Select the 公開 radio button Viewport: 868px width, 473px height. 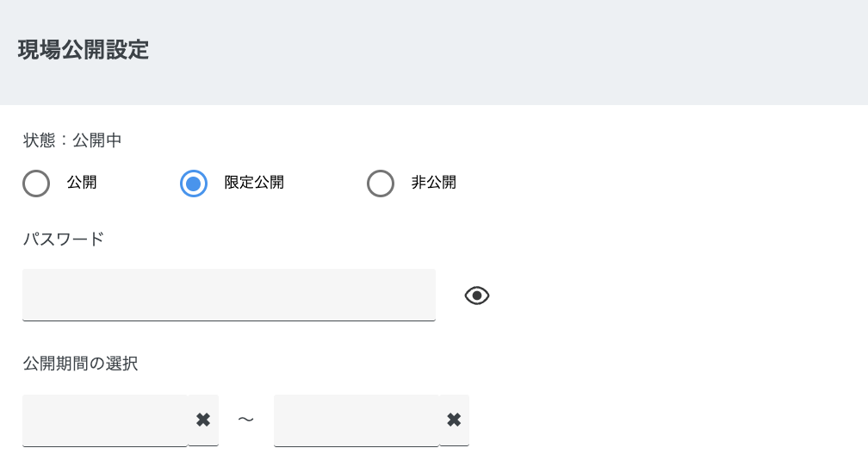[36, 184]
